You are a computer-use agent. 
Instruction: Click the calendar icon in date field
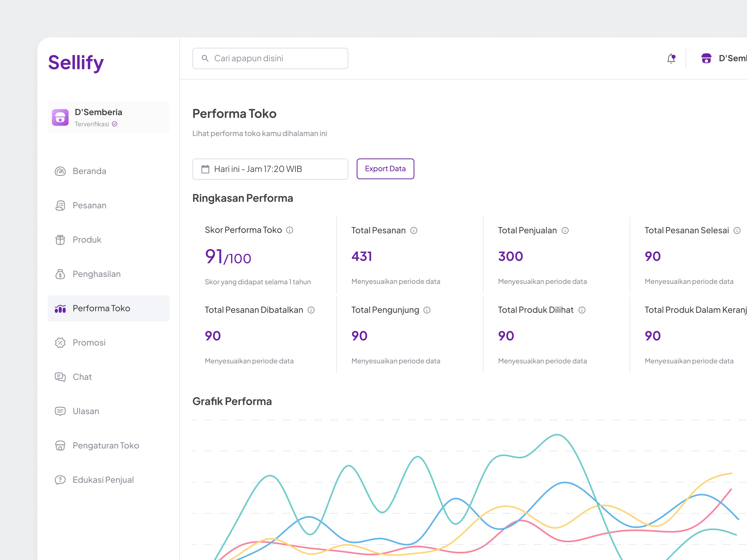point(205,169)
